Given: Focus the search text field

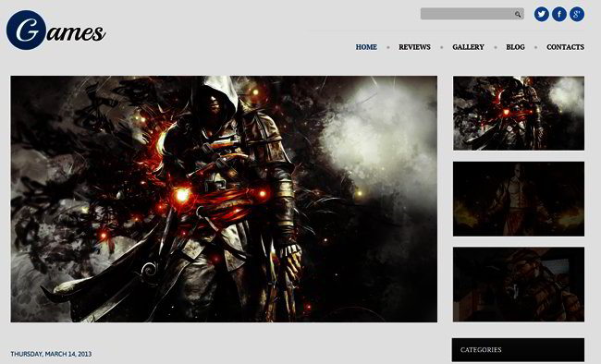Looking at the screenshot, I should pyautogui.click(x=472, y=14).
